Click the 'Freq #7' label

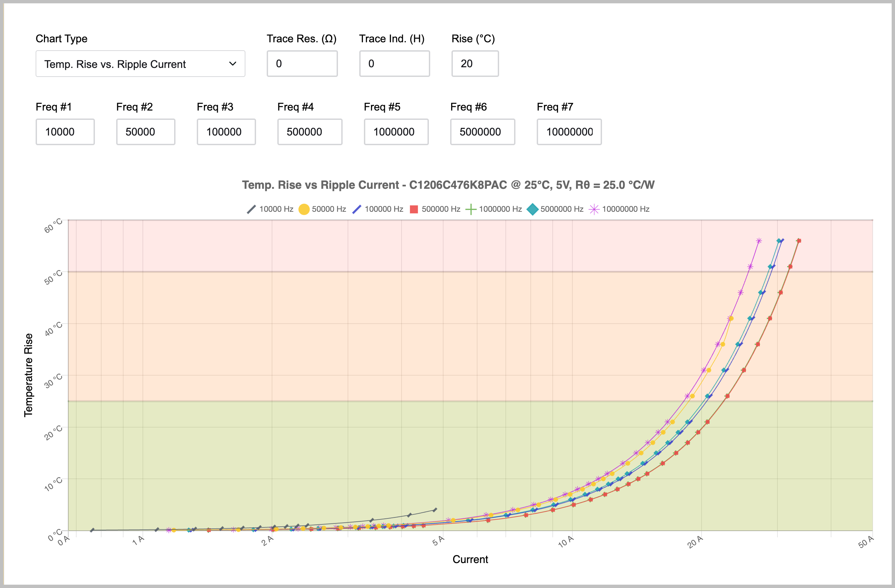pos(555,107)
